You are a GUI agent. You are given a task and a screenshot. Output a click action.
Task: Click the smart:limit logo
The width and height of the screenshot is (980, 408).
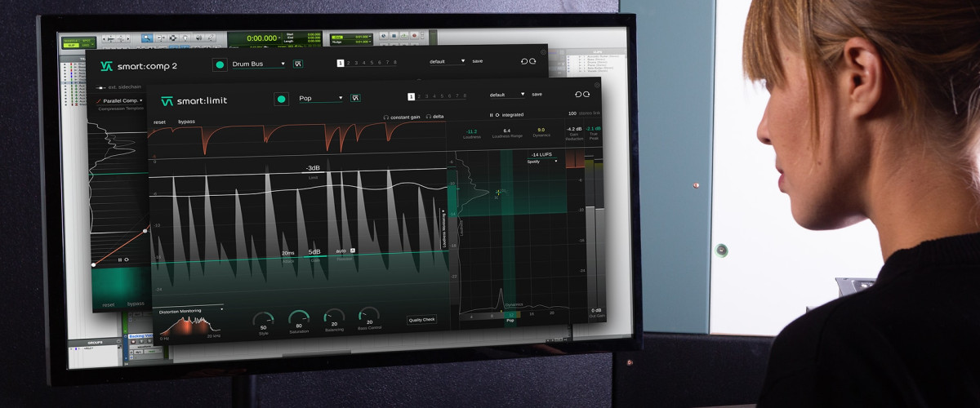(x=194, y=101)
